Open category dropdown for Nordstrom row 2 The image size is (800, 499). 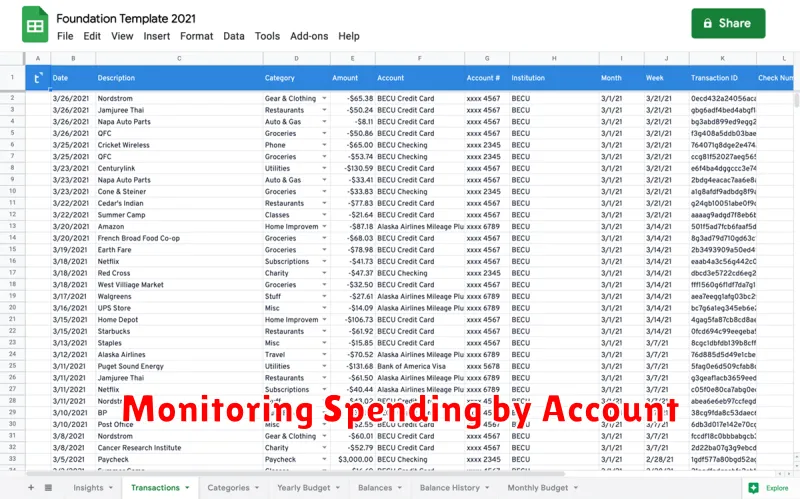tap(324, 98)
